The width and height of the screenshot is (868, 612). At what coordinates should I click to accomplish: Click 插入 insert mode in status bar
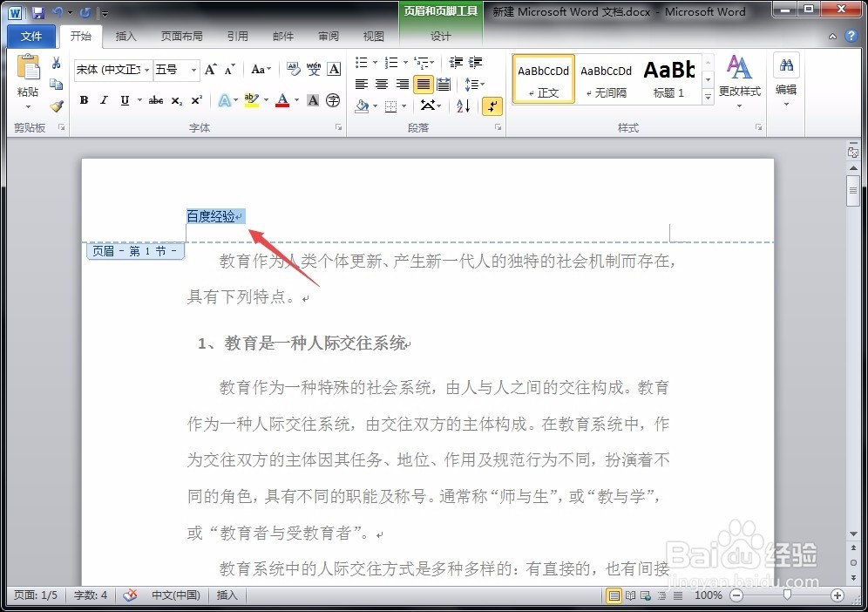[227, 595]
